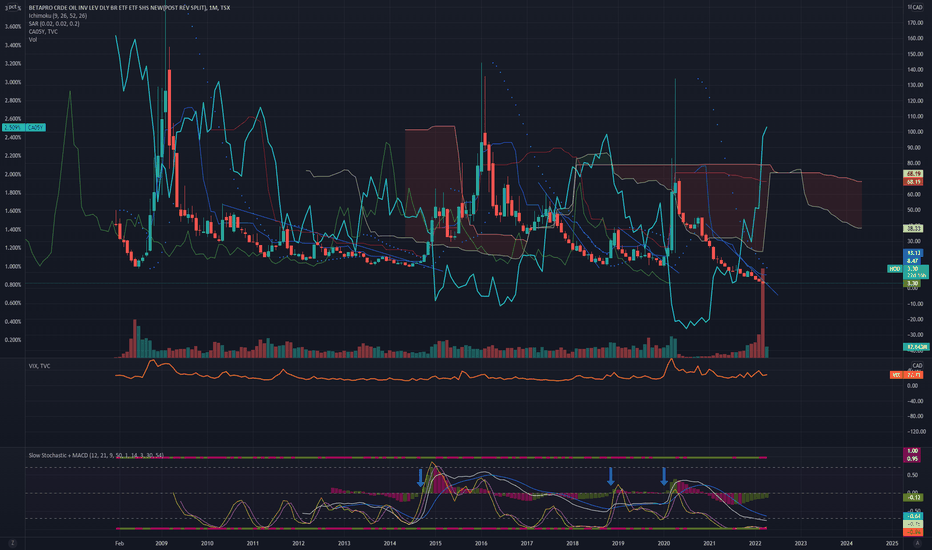Click the 170.00 level on the price axis
This screenshot has height=550, width=932.
click(x=915, y=23)
